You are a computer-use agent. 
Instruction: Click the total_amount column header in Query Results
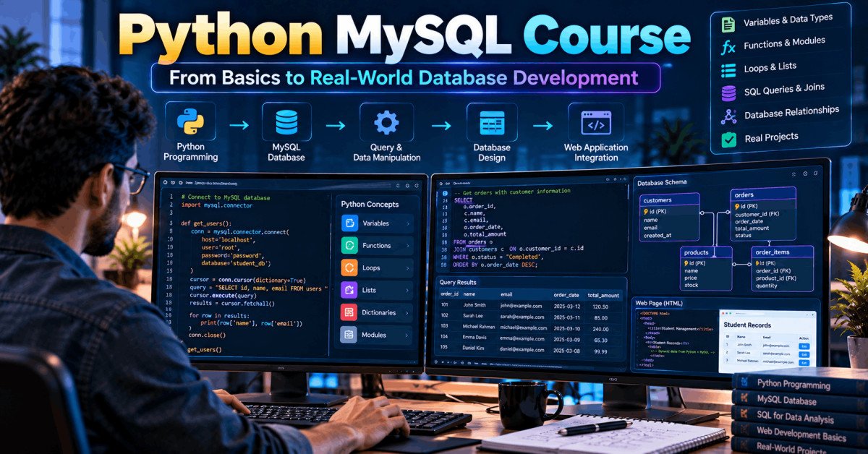pos(604,295)
